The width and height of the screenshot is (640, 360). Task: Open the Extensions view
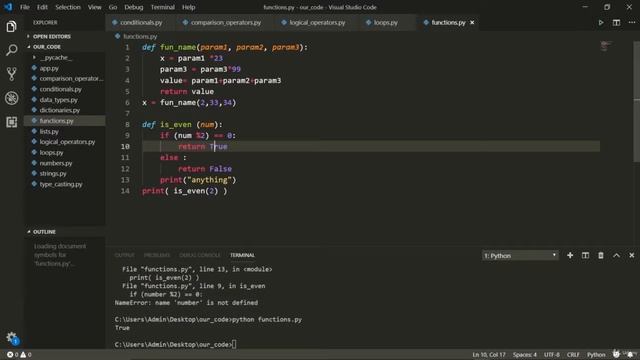click(x=11, y=122)
